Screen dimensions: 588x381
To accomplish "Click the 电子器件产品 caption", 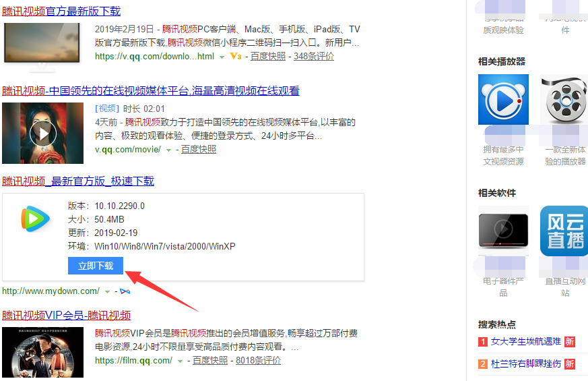I will [503, 287].
